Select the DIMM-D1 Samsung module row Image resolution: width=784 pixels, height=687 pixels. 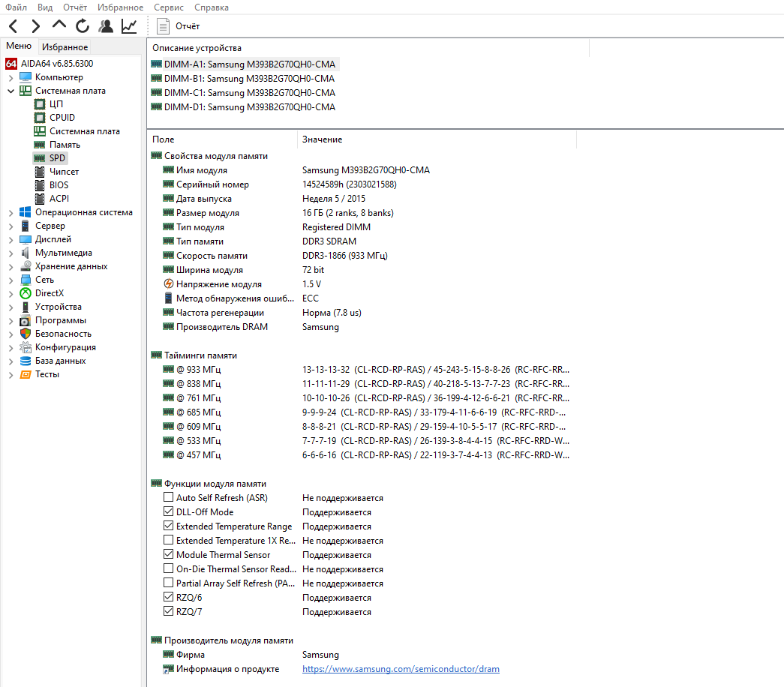point(243,107)
